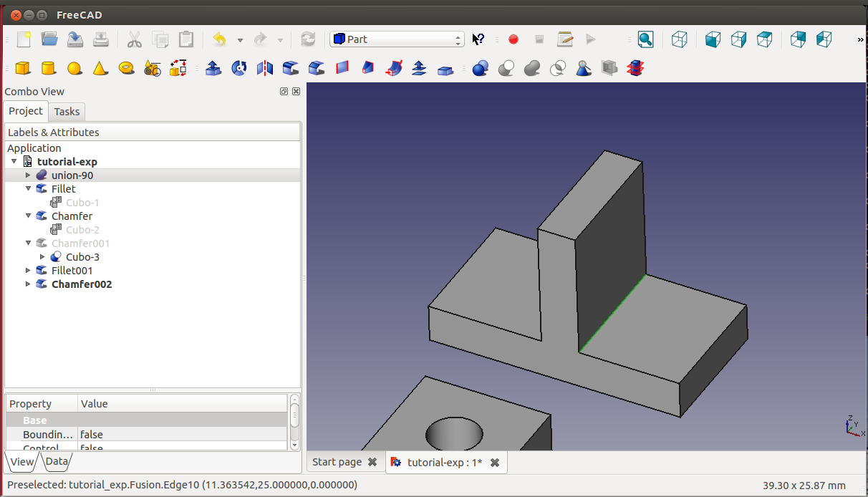Open the Data properties tab
This screenshot has height=497, width=868.
pyautogui.click(x=57, y=462)
